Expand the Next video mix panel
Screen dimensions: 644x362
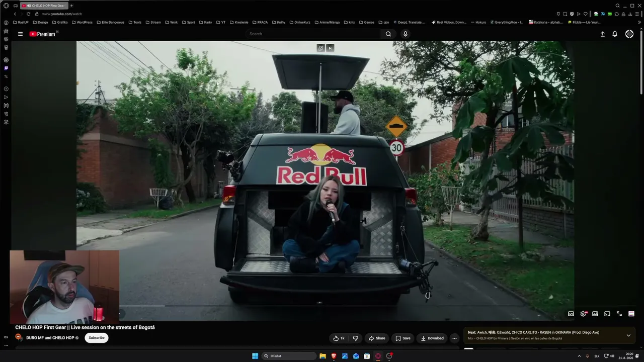tap(628, 335)
